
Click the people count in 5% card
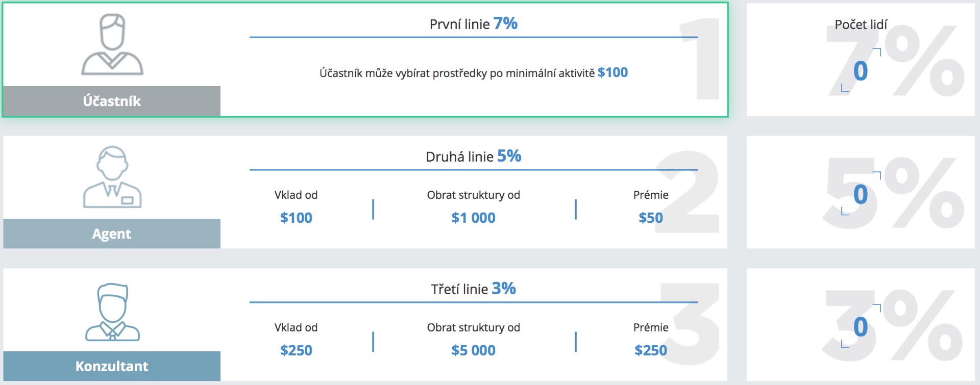click(x=861, y=194)
